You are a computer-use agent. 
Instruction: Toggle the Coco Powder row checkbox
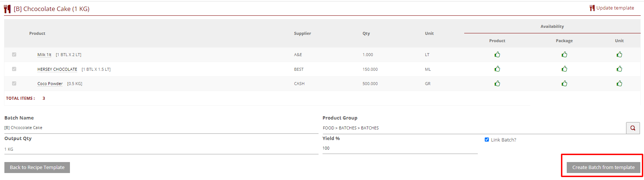pos(14,84)
